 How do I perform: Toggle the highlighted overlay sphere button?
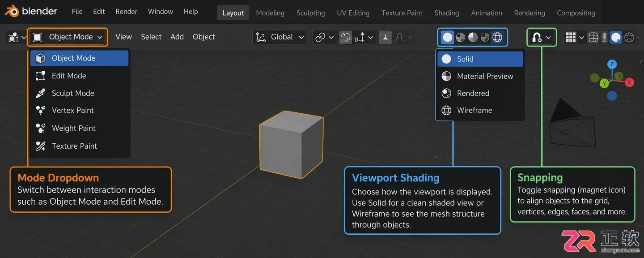(616, 37)
